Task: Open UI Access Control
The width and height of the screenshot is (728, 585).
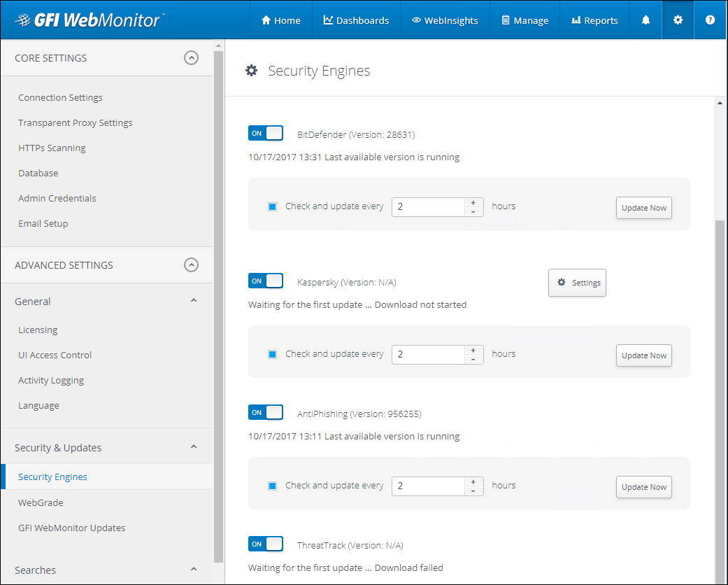Action: 55,355
